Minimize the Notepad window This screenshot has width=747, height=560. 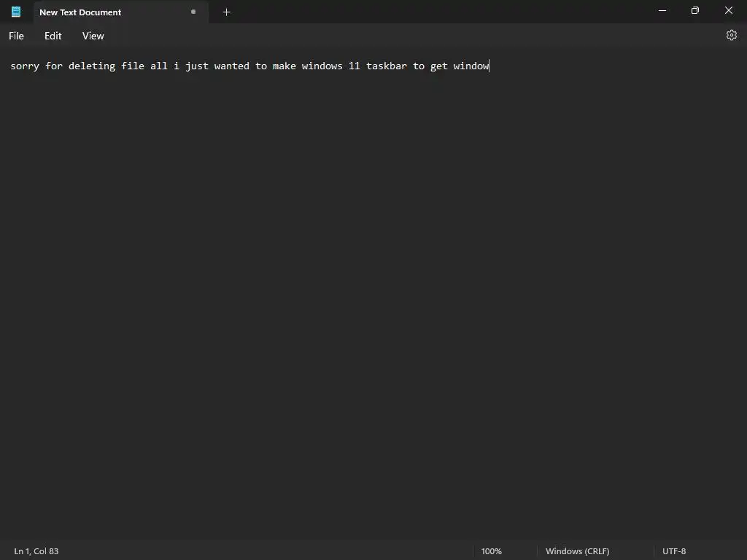click(x=662, y=10)
